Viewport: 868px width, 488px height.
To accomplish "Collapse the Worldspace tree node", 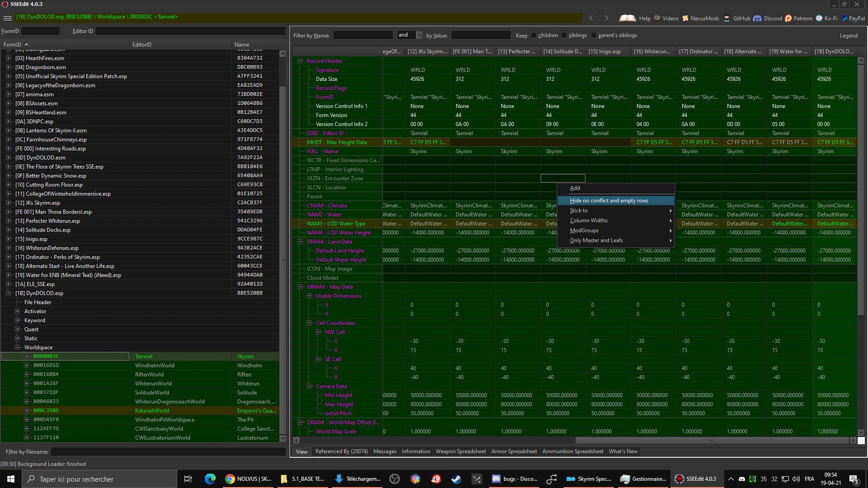I will click(x=18, y=347).
